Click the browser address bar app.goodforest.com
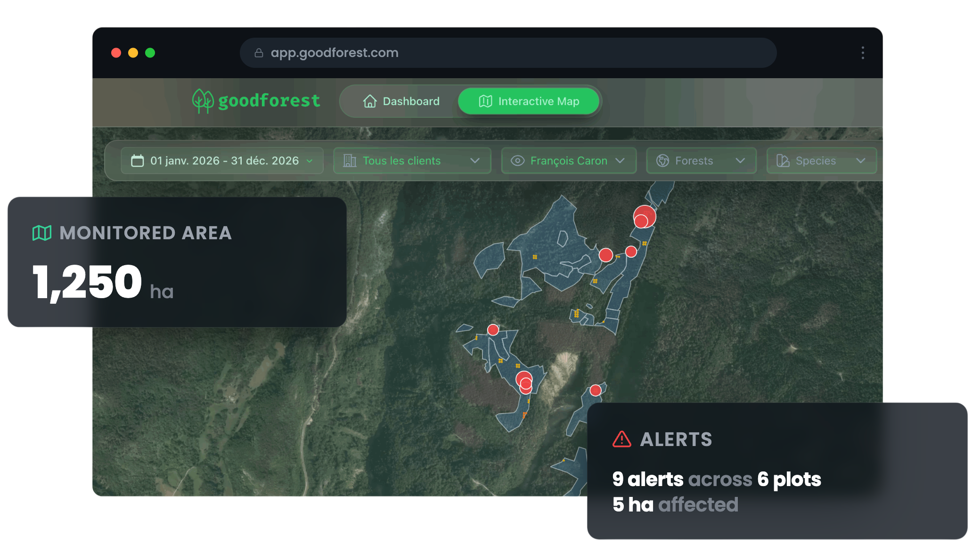The image size is (980, 552). point(508,53)
